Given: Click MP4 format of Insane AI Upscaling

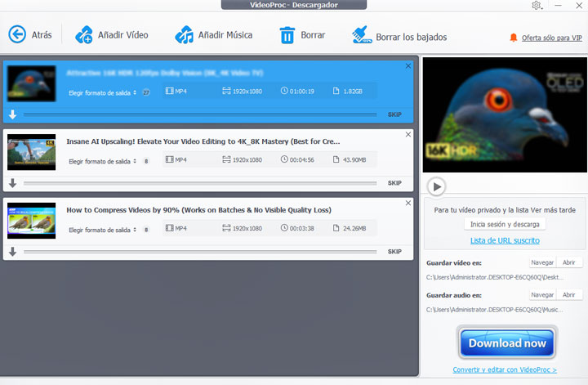Looking at the screenshot, I should (176, 160).
